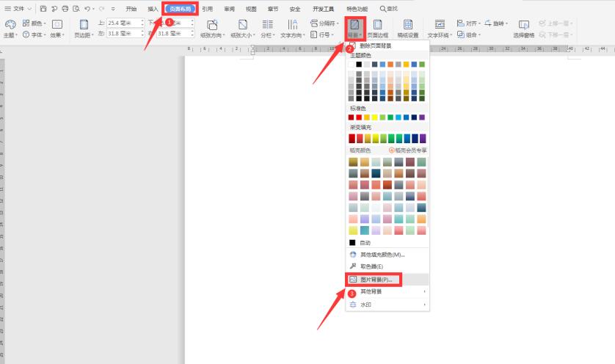The width and height of the screenshot is (615, 364).
Task: Expand the 水印 submenu arrow
Action: [x=425, y=305]
